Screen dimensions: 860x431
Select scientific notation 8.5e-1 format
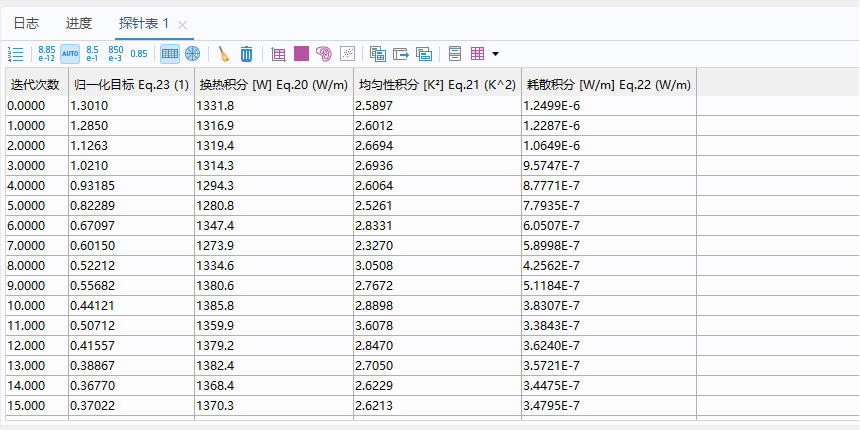point(93,54)
